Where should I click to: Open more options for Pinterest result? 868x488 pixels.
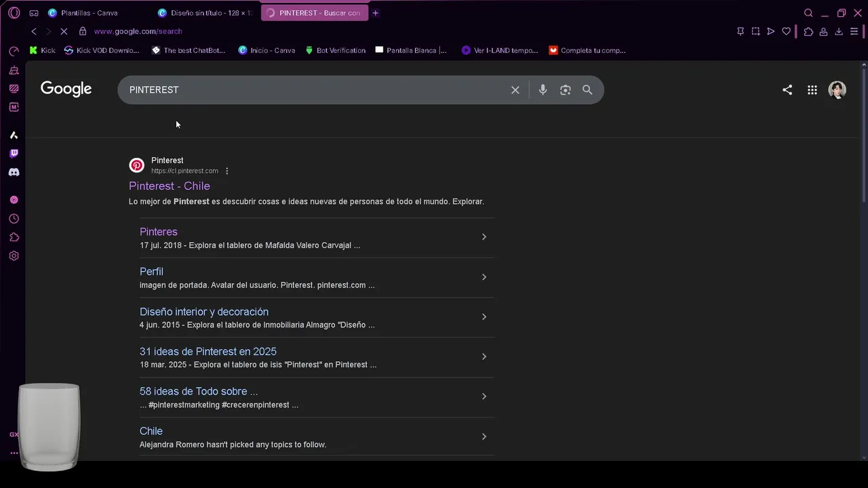[x=226, y=171]
